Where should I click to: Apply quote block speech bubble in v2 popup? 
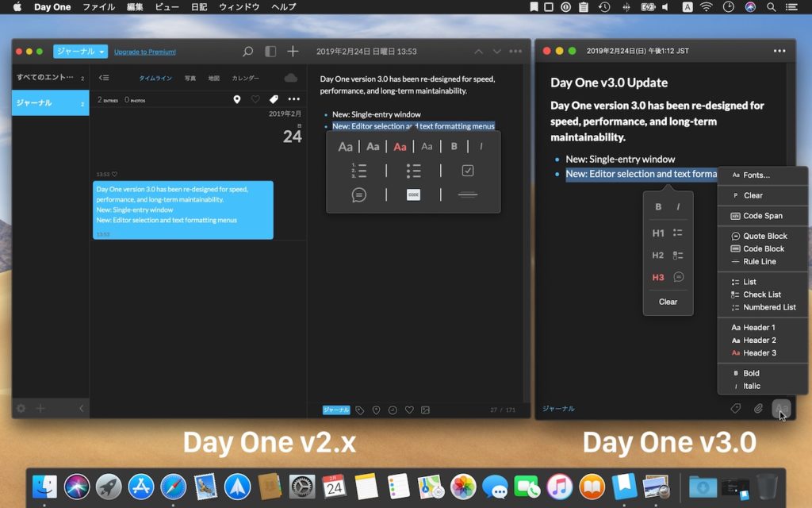(359, 195)
